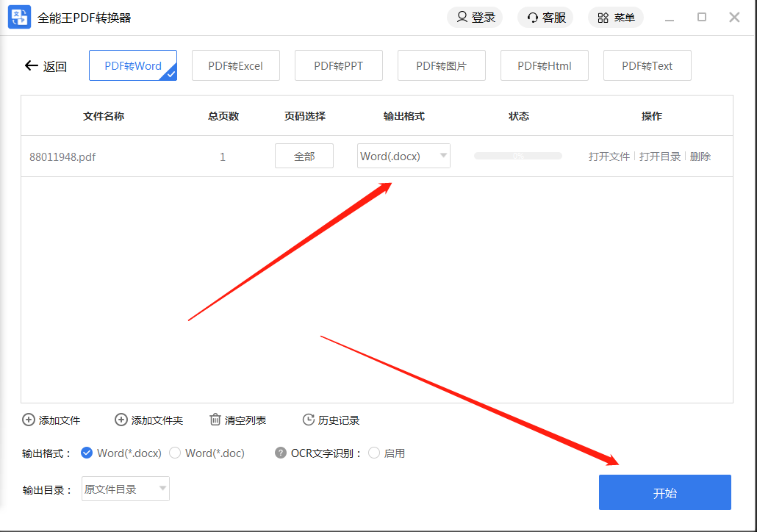Open the menu grid icon
The image size is (757, 532).
(603, 18)
